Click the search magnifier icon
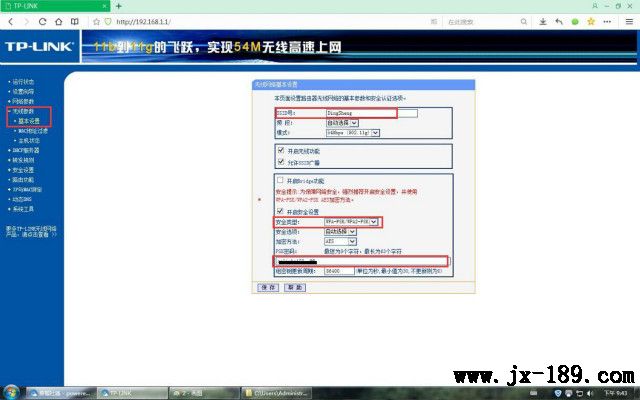 524,22
